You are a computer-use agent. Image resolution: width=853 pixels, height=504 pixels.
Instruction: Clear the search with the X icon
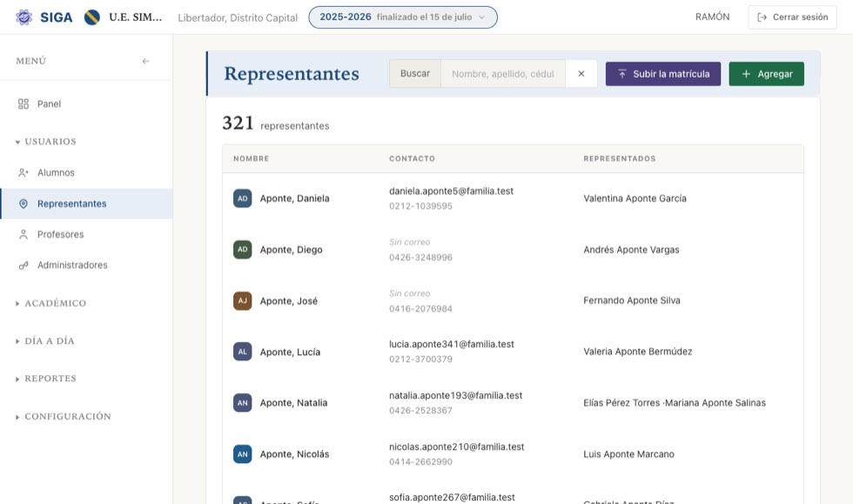tap(581, 73)
